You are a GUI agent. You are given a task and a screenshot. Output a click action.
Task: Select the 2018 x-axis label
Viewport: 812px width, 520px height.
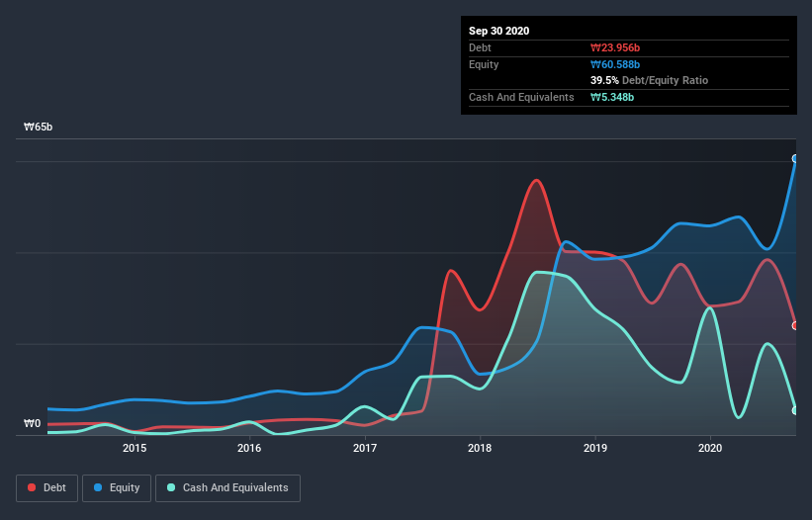tap(480, 448)
